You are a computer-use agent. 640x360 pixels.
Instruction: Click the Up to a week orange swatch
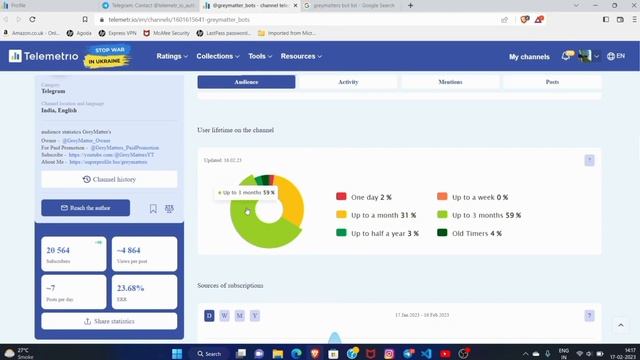(x=442, y=196)
